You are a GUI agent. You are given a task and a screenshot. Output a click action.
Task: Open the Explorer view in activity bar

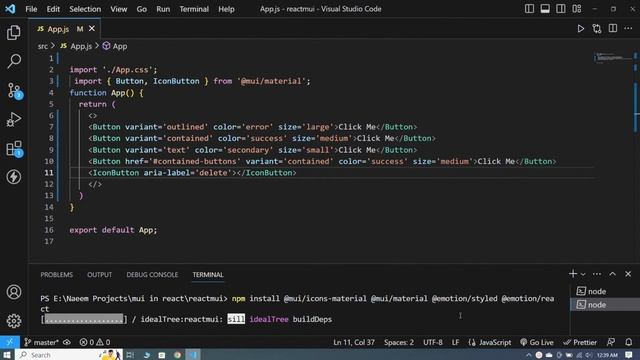click(x=13, y=33)
